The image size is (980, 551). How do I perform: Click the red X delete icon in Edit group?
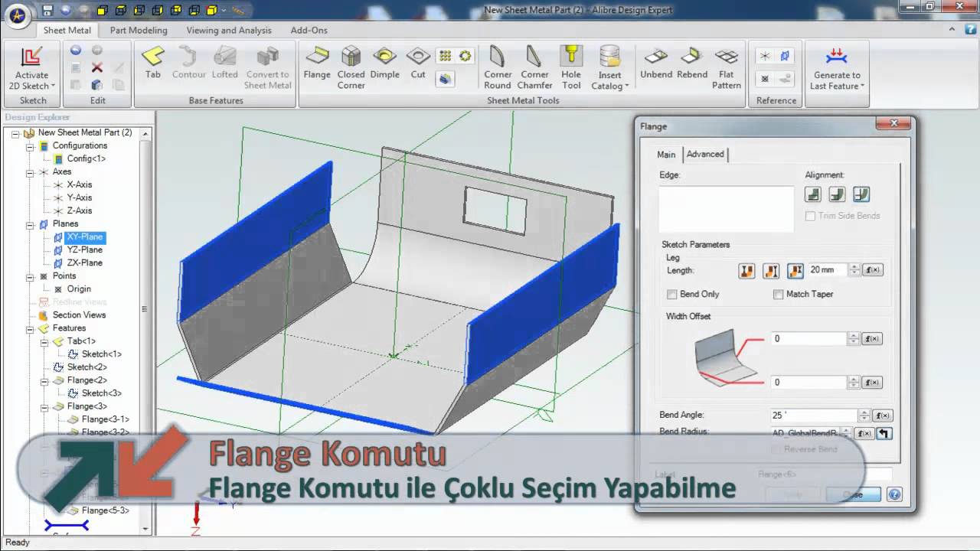96,67
